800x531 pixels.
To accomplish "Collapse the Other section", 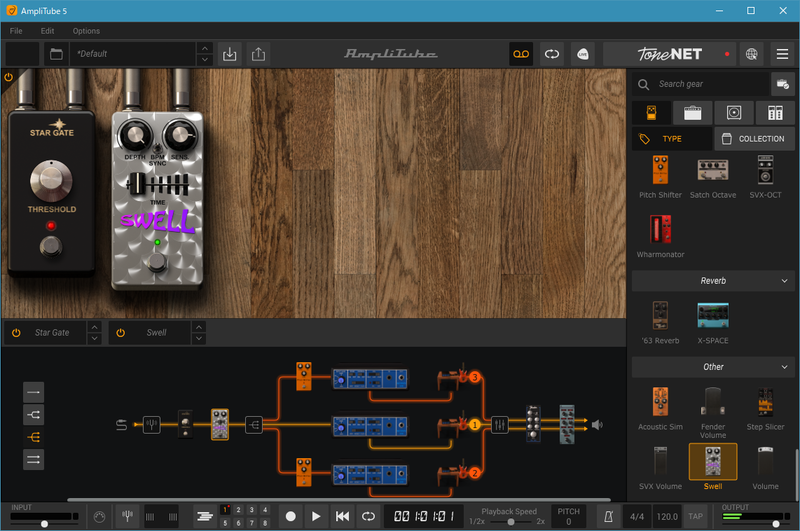I will click(x=713, y=367).
